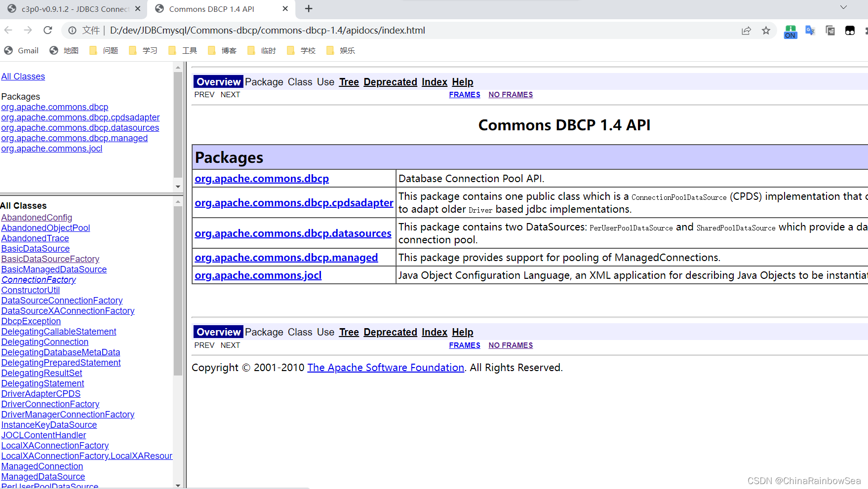Open the black square extension icon
Image resolution: width=868 pixels, height=489 pixels.
click(x=850, y=31)
